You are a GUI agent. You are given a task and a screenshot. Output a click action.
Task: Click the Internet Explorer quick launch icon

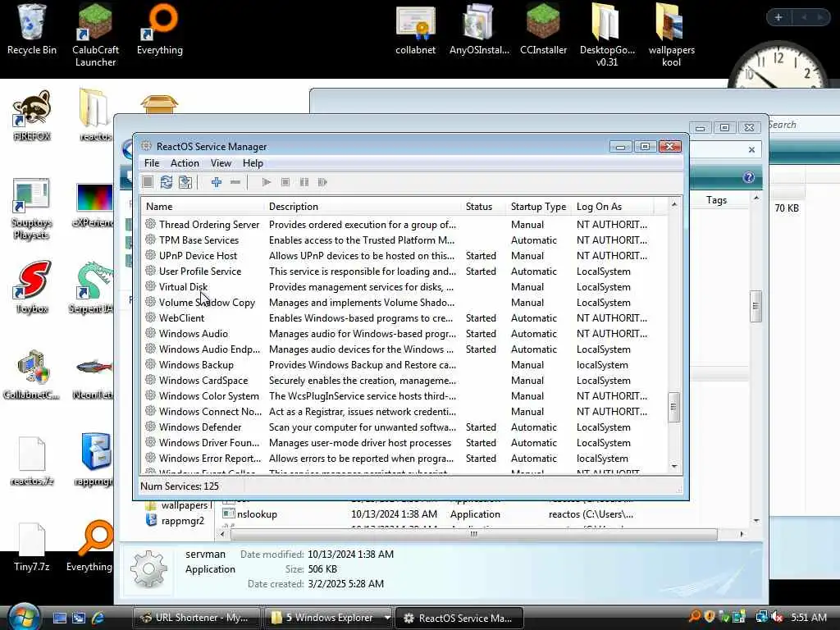(98, 618)
